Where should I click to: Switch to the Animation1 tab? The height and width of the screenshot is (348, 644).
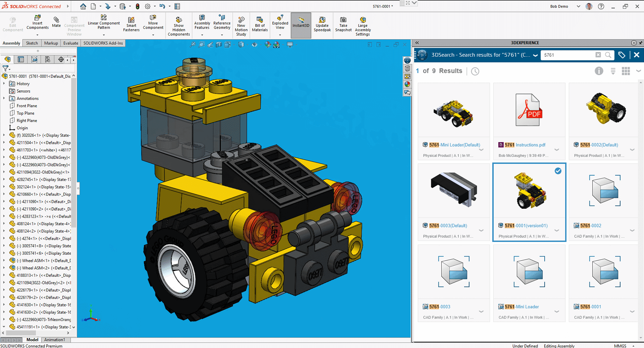click(54, 340)
